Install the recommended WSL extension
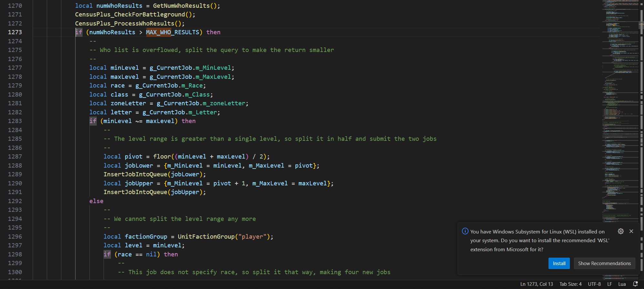Image resolution: width=644 pixels, height=289 pixels. tap(559, 263)
